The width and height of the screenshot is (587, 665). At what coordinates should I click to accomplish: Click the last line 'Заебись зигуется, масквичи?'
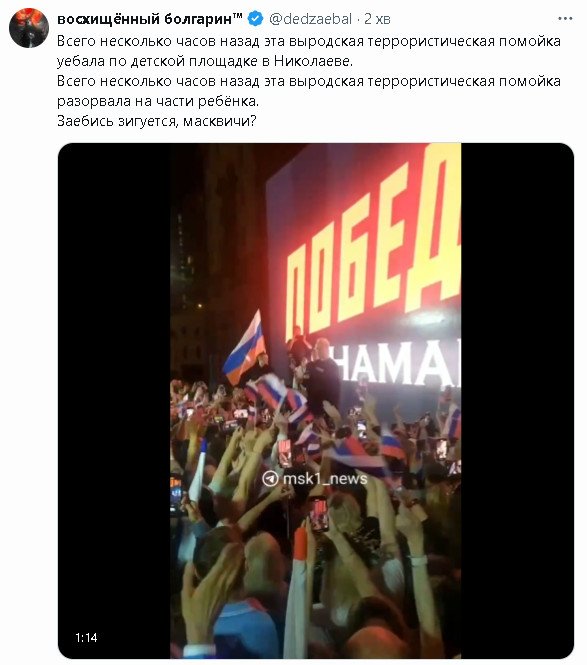pyautogui.click(x=157, y=121)
